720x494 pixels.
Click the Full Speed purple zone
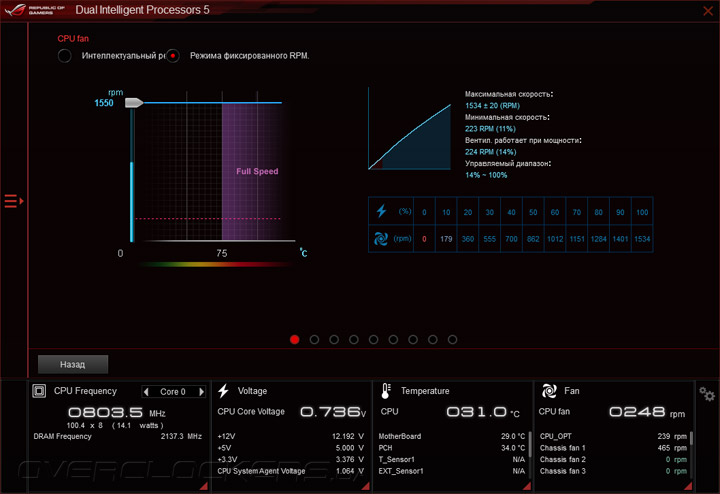(x=252, y=171)
